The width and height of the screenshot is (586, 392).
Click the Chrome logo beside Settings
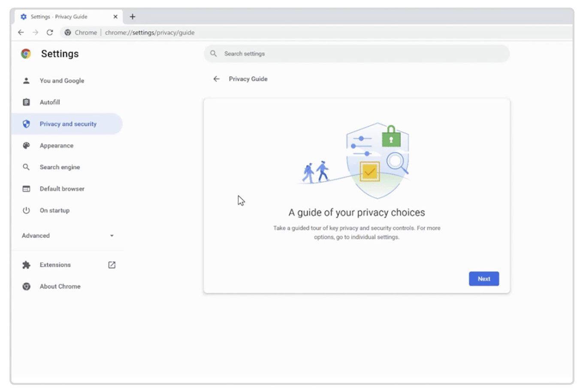(26, 54)
